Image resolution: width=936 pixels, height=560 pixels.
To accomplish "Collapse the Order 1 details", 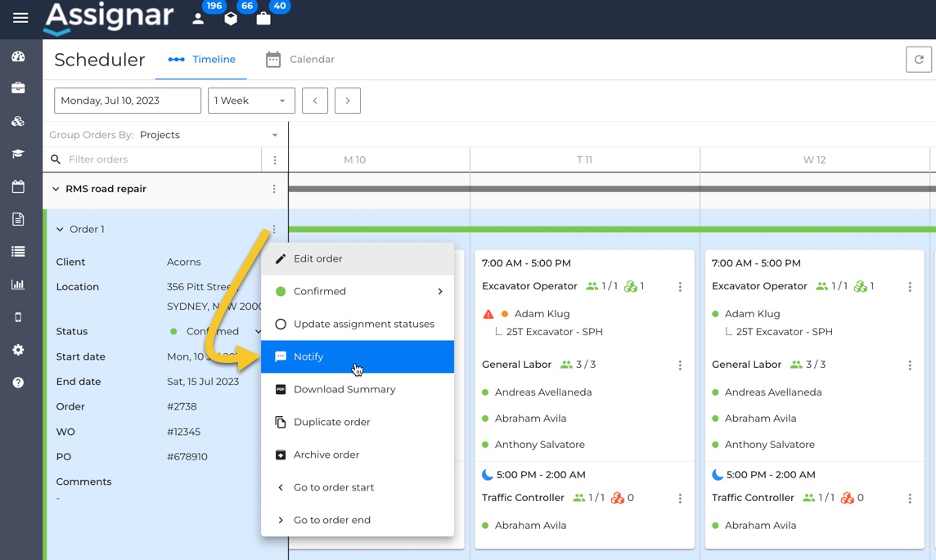I will tap(60, 230).
